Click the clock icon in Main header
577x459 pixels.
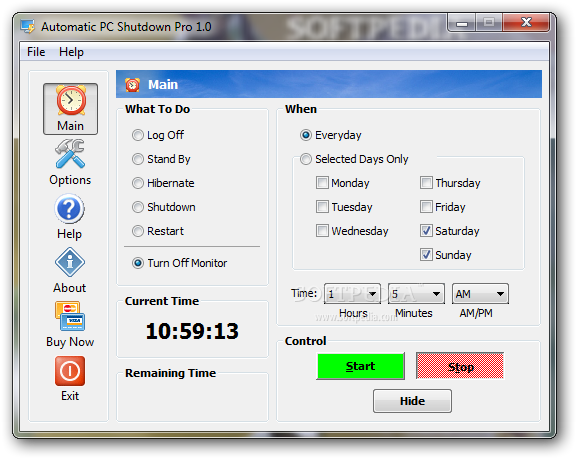click(132, 85)
